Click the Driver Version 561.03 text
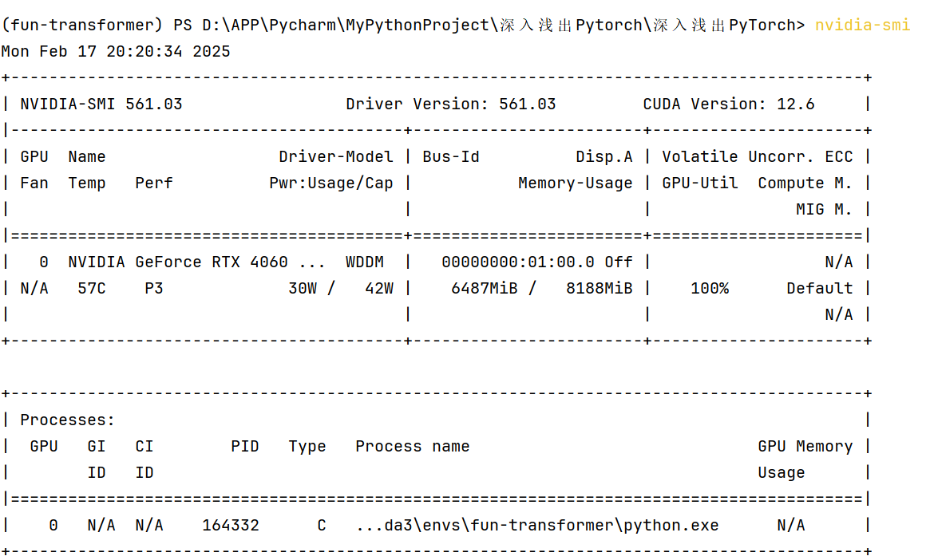 pos(450,104)
